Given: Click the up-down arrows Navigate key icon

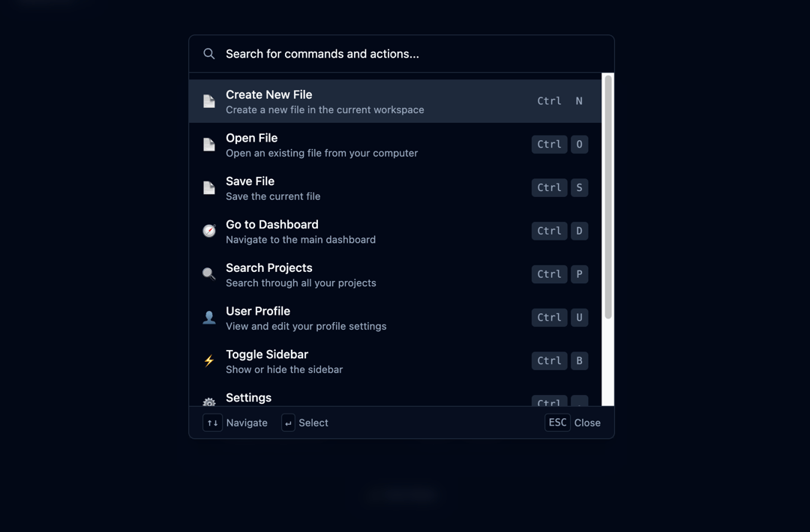Looking at the screenshot, I should coord(212,423).
